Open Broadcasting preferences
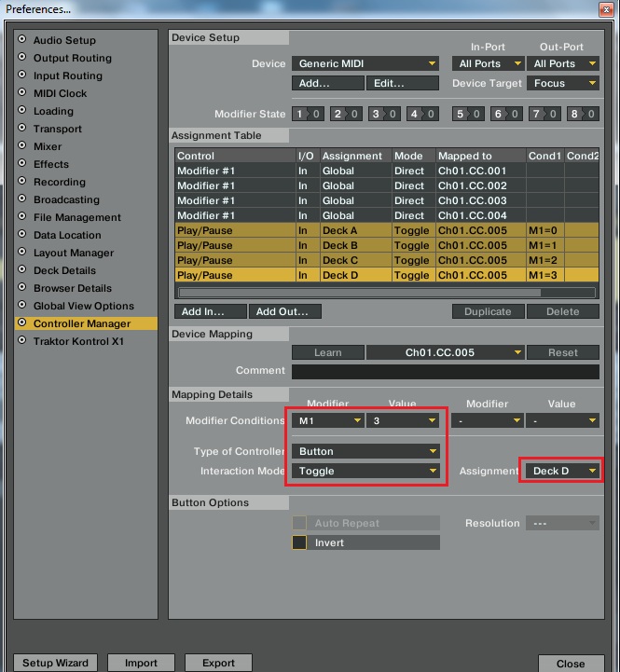The image size is (620, 672). 66,199
